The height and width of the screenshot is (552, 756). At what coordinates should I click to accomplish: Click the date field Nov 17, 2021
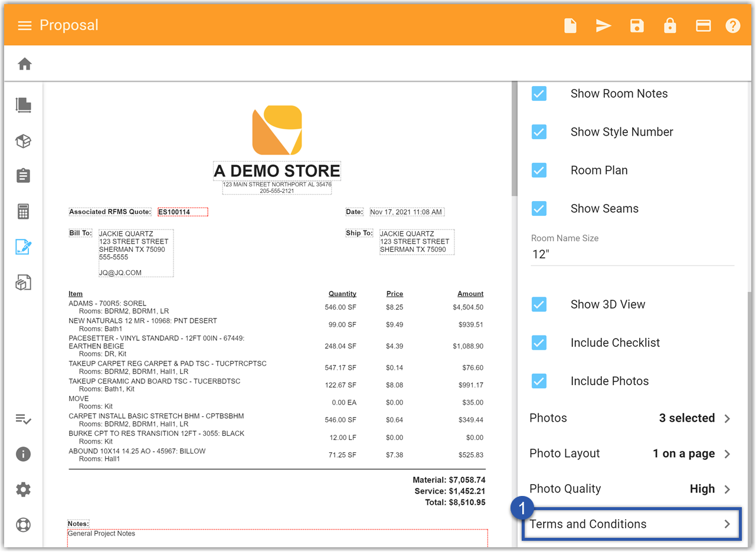[406, 212]
